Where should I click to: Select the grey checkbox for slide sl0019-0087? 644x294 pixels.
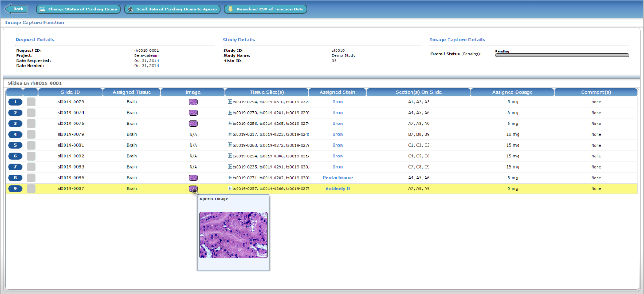click(x=31, y=188)
